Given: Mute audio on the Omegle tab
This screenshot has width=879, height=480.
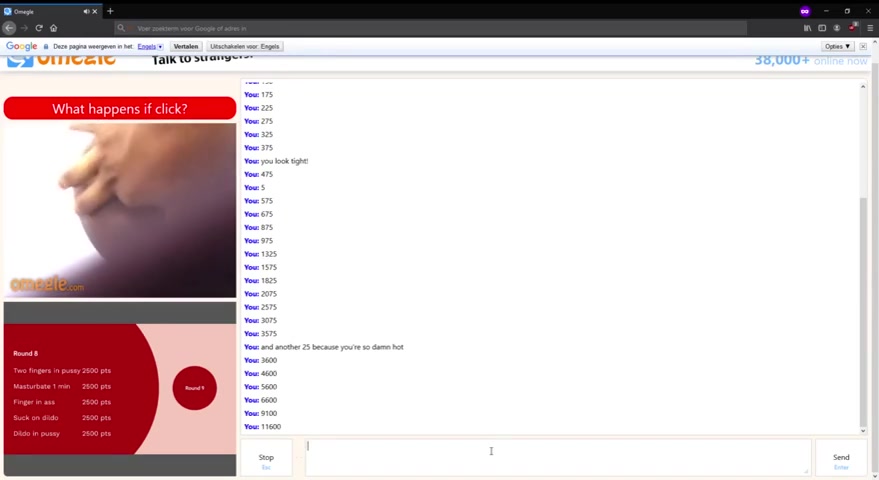Looking at the screenshot, I should click(x=86, y=11).
